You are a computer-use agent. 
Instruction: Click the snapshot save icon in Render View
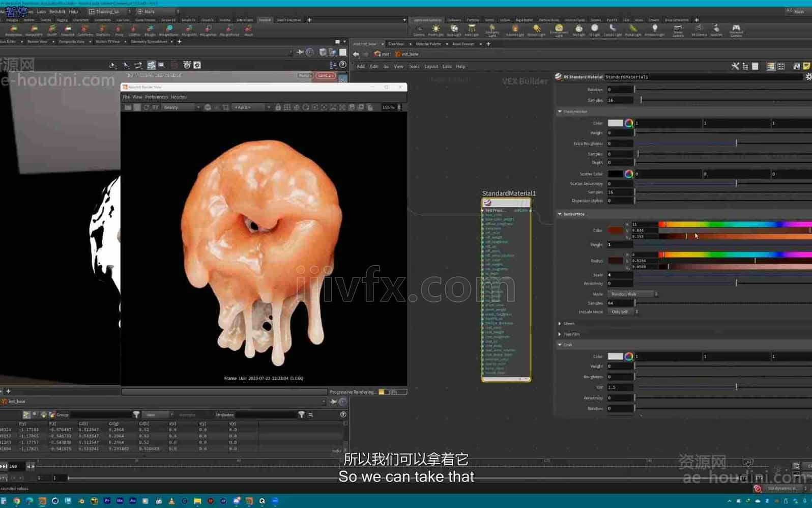point(352,107)
